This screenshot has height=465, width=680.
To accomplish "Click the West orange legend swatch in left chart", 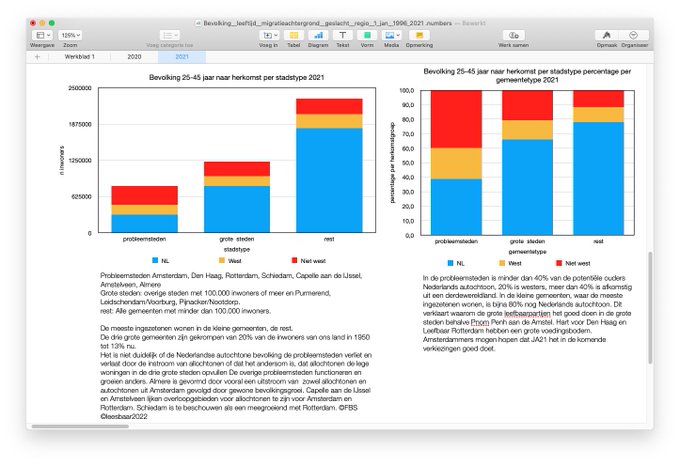I will [x=222, y=260].
